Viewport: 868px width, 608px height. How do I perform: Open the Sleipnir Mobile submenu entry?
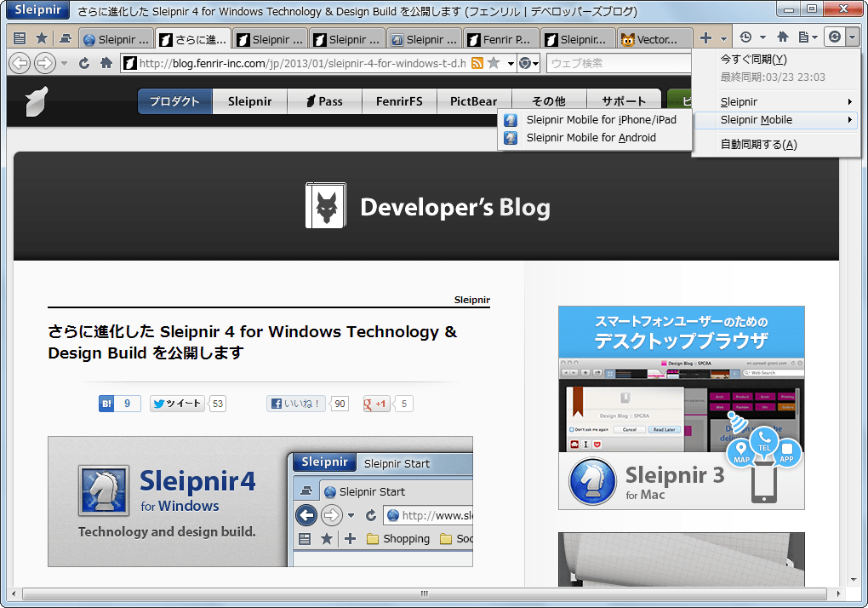point(775,119)
